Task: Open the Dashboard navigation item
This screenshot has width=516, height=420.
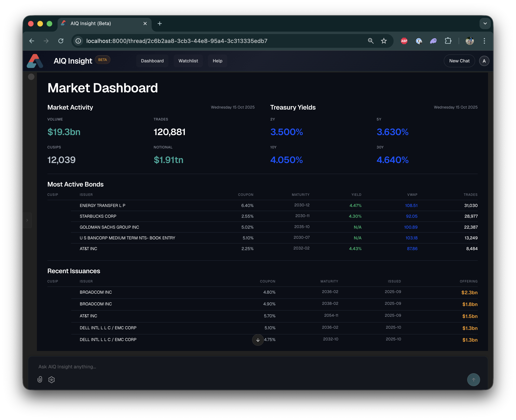Action: point(152,61)
